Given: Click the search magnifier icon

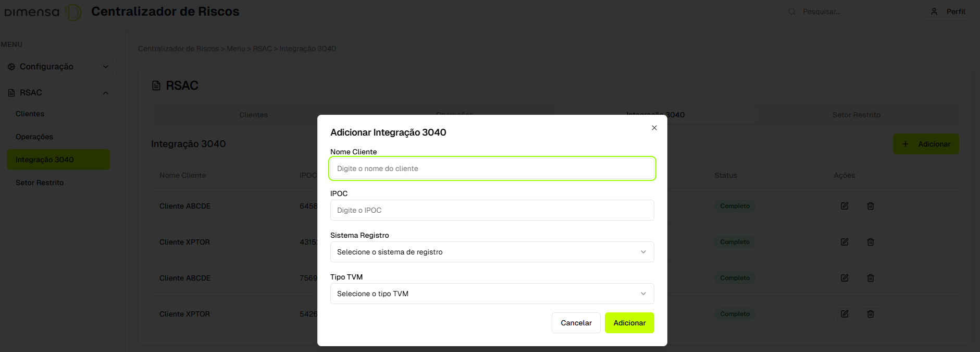Looking at the screenshot, I should click(x=792, y=11).
